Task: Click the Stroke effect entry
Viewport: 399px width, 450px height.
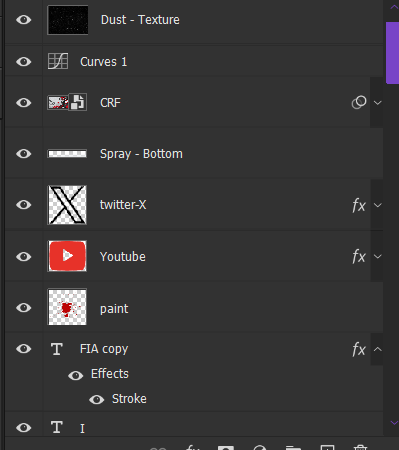Action: (x=129, y=399)
